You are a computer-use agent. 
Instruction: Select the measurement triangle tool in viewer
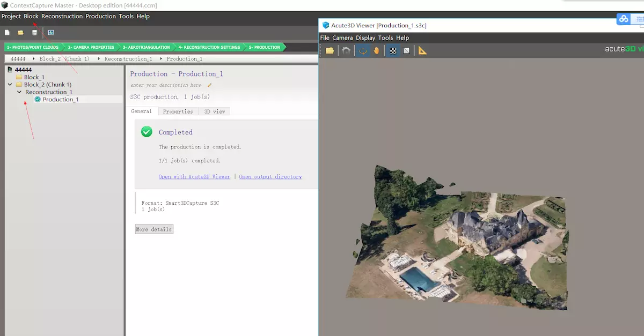(x=423, y=50)
